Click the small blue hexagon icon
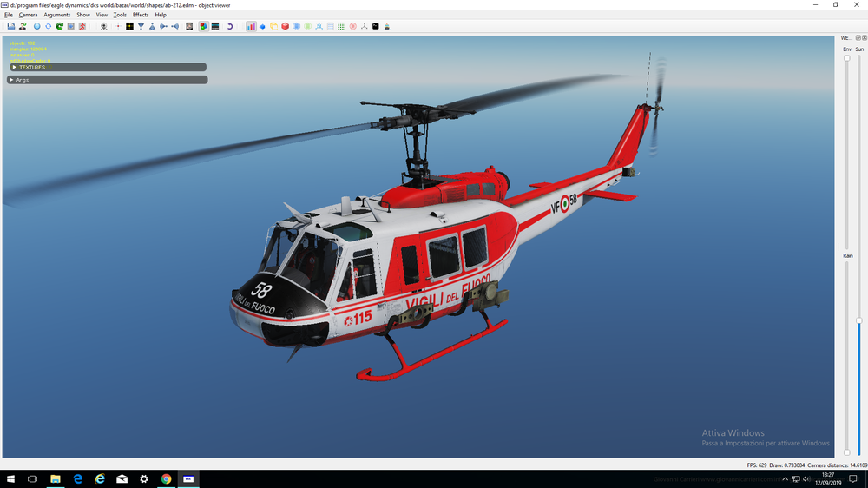This screenshot has width=868, height=488. [x=263, y=26]
